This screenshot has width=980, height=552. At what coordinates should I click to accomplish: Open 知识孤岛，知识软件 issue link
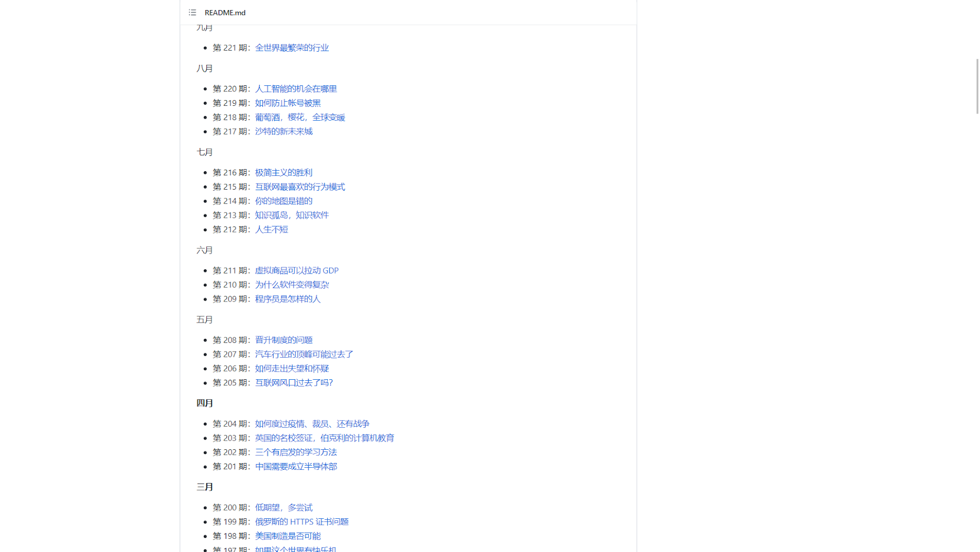pyautogui.click(x=292, y=215)
